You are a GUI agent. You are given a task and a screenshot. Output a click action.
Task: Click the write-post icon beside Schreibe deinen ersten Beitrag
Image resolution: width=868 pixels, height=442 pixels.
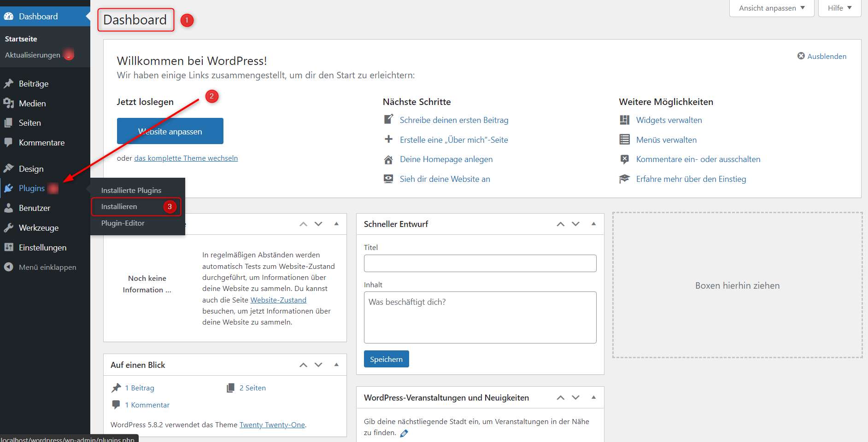pyautogui.click(x=389, y=120)
